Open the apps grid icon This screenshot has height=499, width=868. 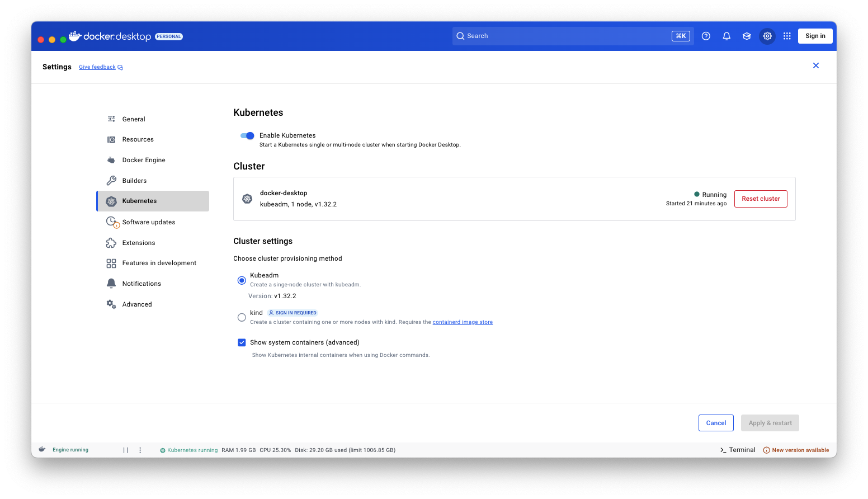tap(787, 36)
